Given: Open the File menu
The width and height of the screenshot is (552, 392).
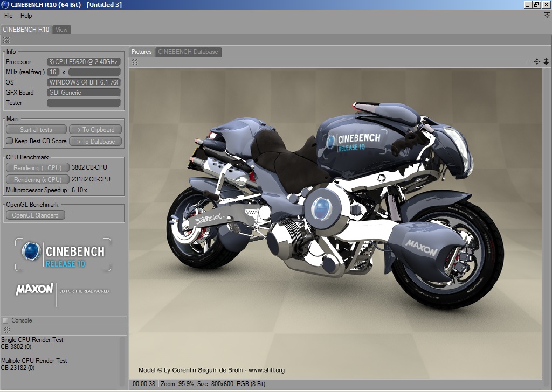Looking at the screenshot, I should point(9,16).
